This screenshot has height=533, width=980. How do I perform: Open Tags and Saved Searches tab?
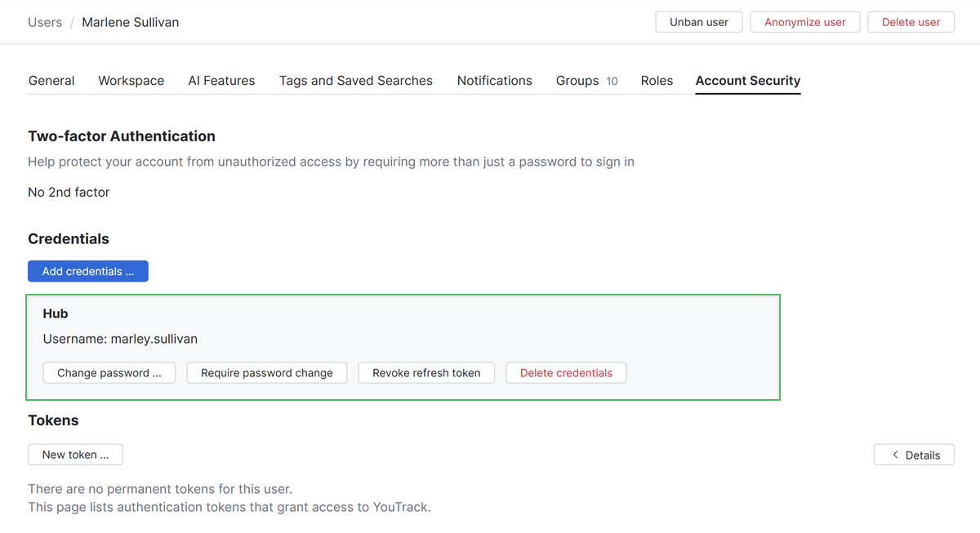pos(355,81)
